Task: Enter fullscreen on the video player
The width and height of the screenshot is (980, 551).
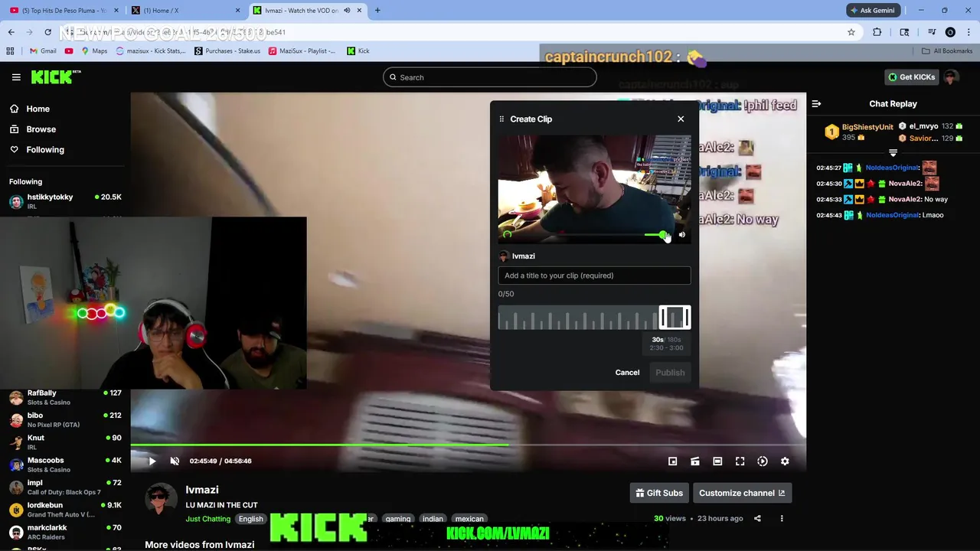Action: 740,461
